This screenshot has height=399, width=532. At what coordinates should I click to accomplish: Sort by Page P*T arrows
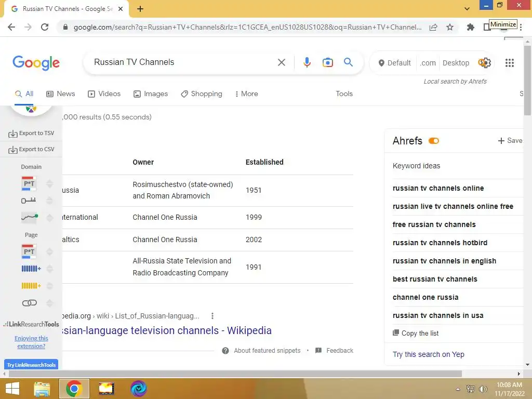tap(49, 251)
